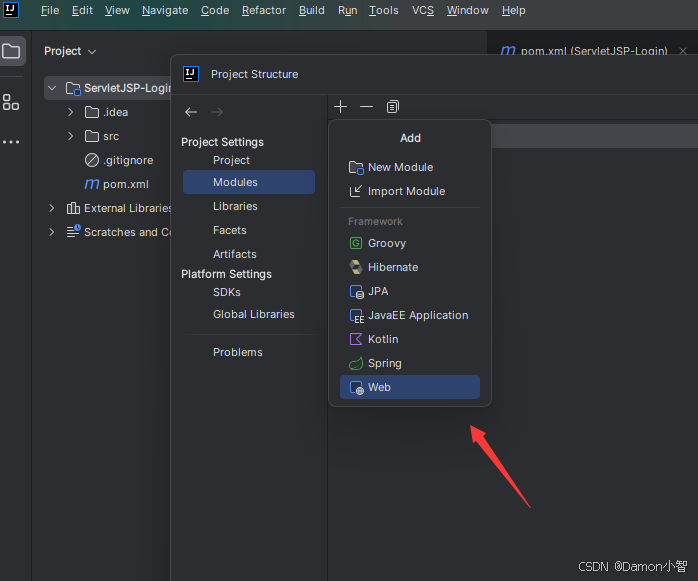This screenshot has width=698, height=581.
Task: Switch to pom.xml editor tab
Action: [x=584, y=51]
